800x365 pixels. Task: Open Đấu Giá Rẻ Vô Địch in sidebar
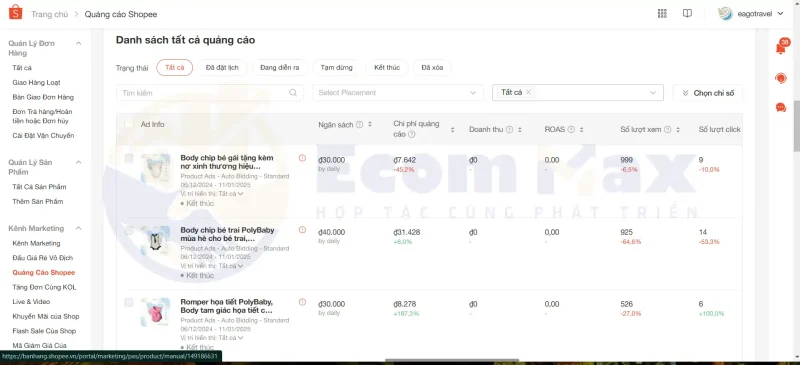(43, 258)
